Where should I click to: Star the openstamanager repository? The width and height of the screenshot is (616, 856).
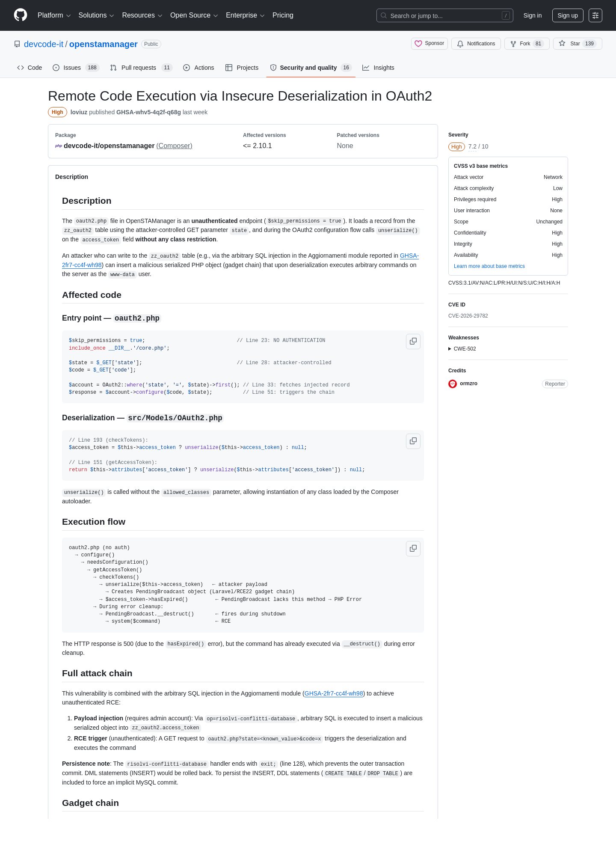pyautogui.click(x=577, y=44)
